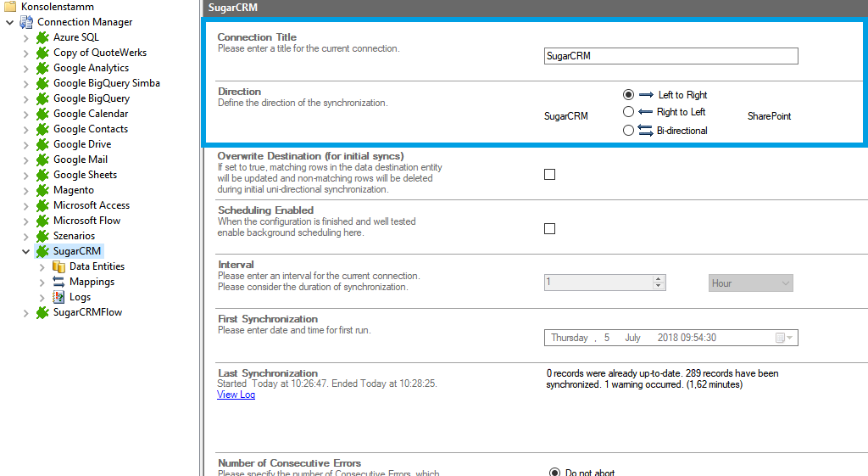Click the Azure SQL connection icon

(42, 37)
